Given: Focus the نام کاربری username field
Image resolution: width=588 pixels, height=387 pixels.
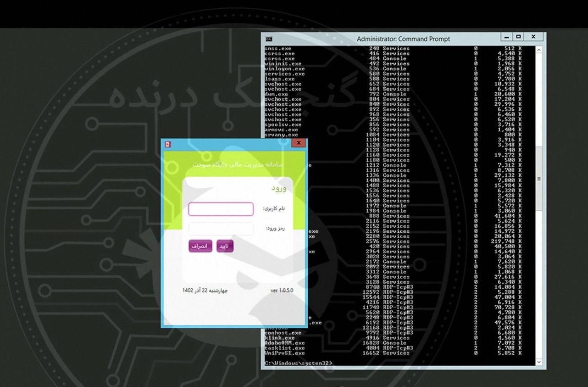Looking at the screenshot, I should [x=221, y=209].
